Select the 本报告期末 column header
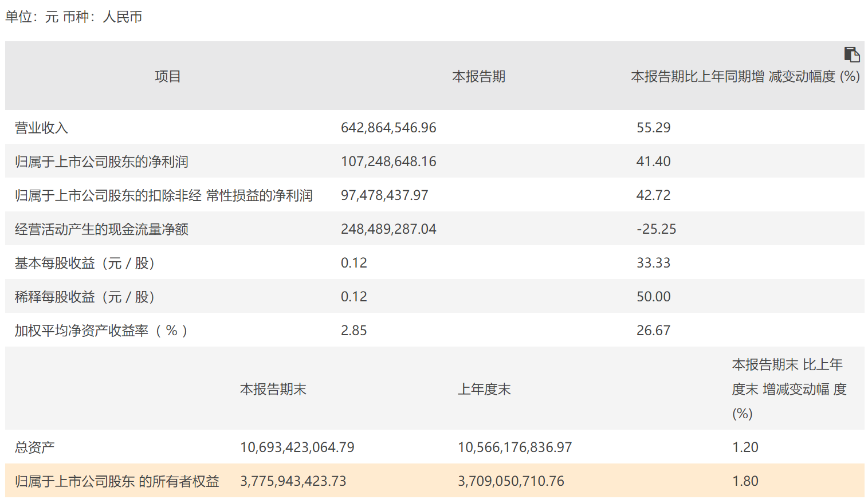868x503 pixels. (273, 389)
